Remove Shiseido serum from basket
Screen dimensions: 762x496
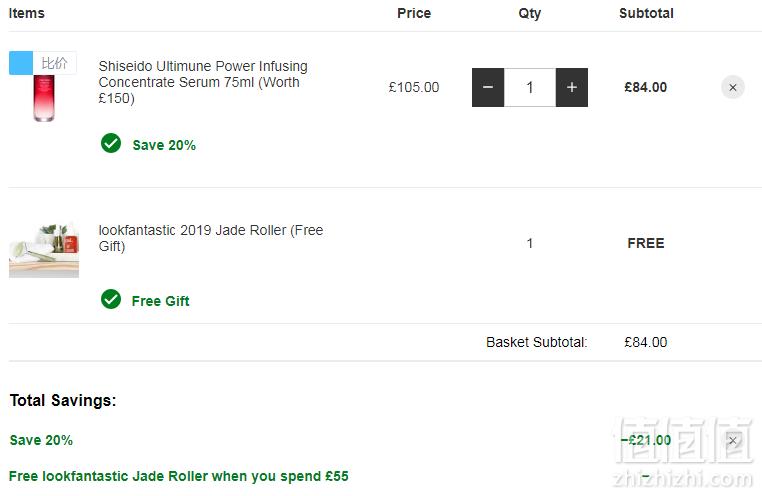(733, 87)
